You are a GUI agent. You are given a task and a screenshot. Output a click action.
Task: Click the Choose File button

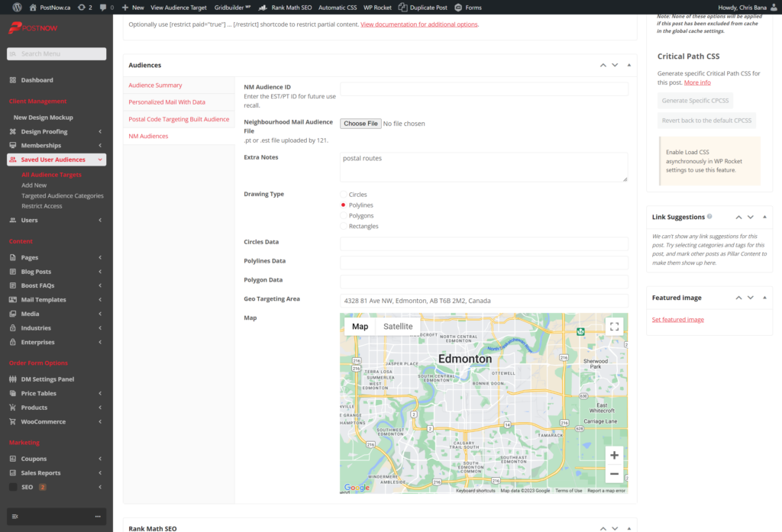pyautogui.click(x=360, y=124)
